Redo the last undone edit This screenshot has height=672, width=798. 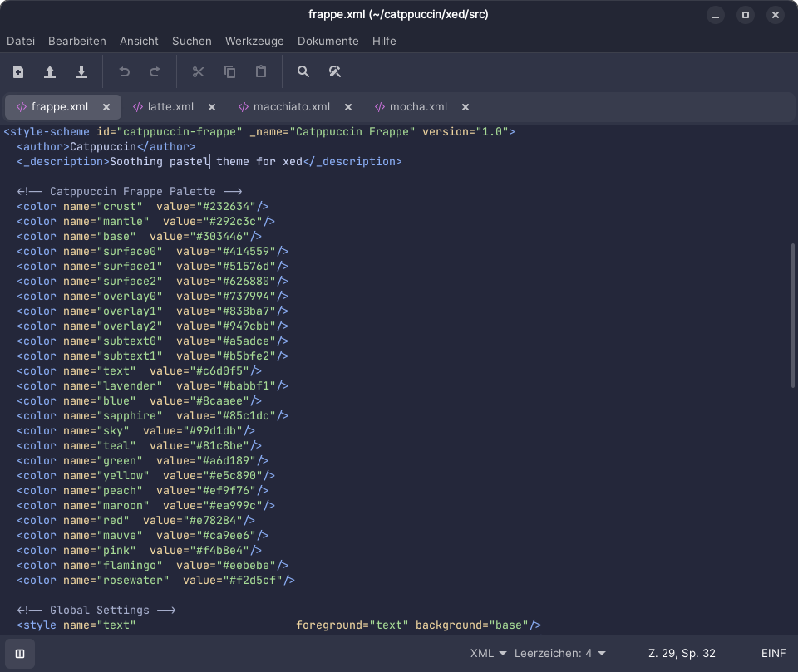(x=155, y=71)
